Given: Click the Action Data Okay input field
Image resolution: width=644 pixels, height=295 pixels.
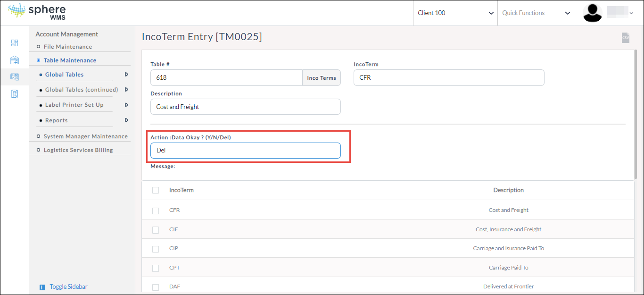Looking at the screenshot, I should pos(245,151).
